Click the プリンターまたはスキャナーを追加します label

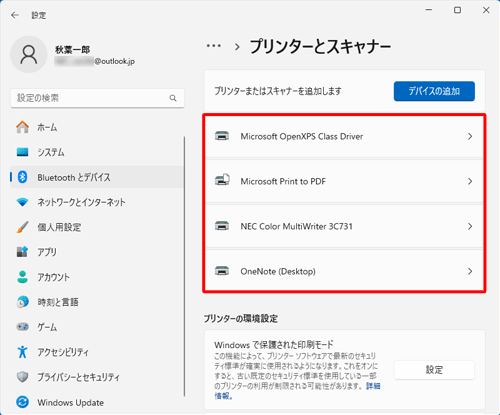pos(278,91)
